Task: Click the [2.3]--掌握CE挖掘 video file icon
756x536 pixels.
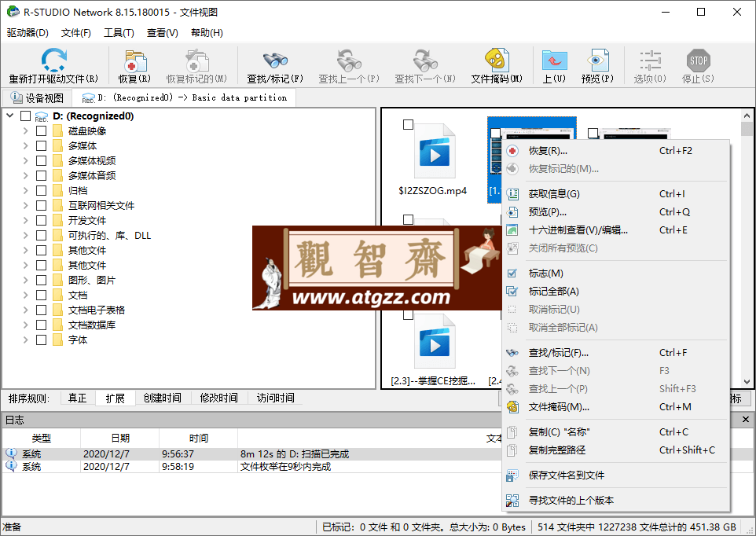Action: (435, 341)
